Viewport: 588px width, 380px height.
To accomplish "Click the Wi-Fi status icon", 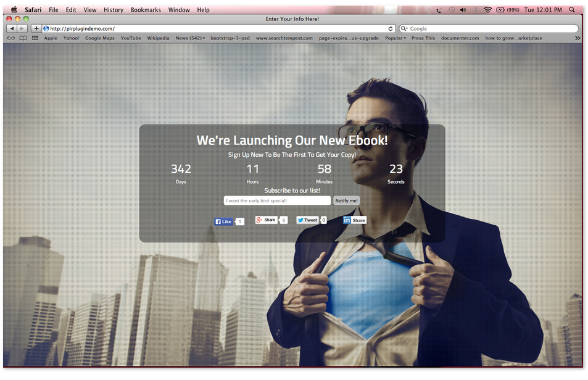I will 487,10.
